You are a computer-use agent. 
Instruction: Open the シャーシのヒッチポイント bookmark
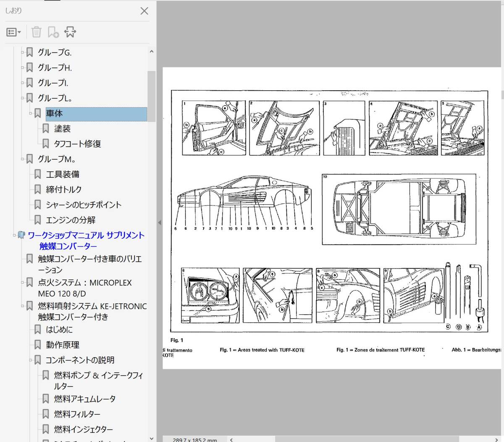[84, 205]
